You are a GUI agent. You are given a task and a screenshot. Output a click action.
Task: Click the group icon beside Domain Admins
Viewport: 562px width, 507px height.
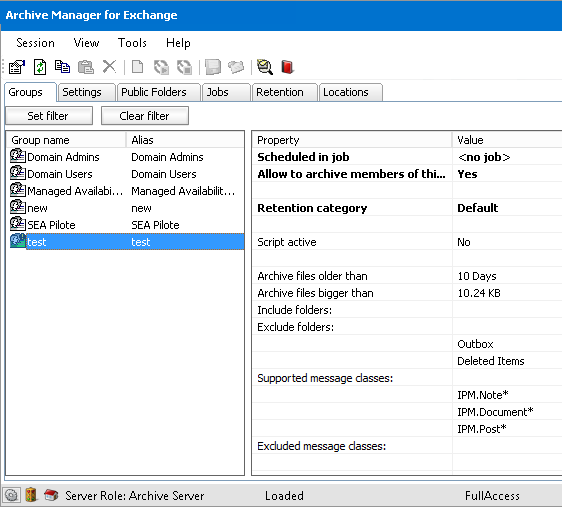(x=18, y=157)
